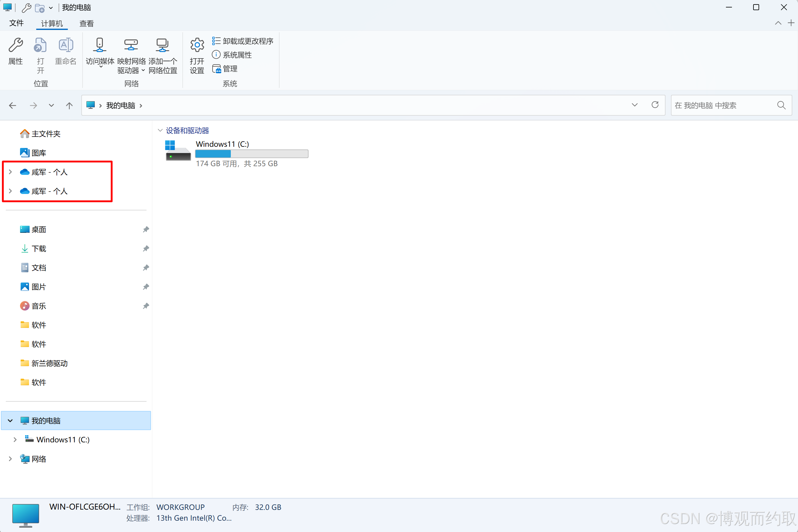This screenshot has height=532, width=798.
Task: Click the Open Settings gear icon
Action: pos(197,45)
